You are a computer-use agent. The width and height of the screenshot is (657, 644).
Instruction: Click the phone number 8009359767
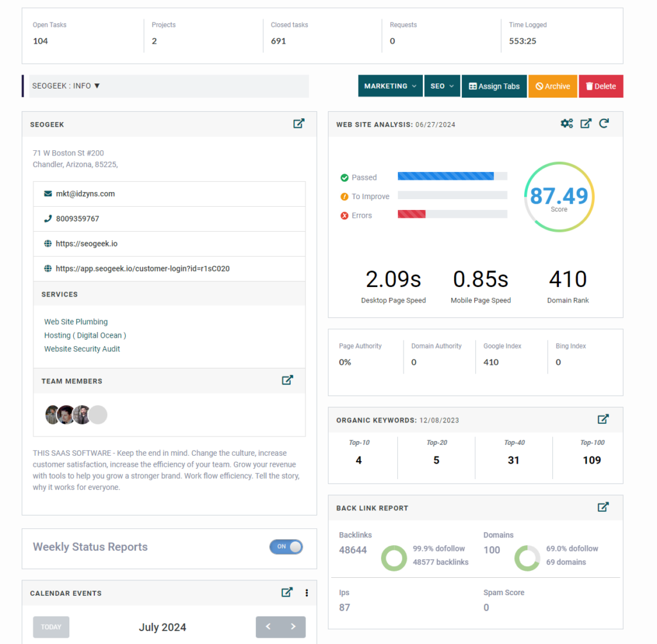coord(78,219)
